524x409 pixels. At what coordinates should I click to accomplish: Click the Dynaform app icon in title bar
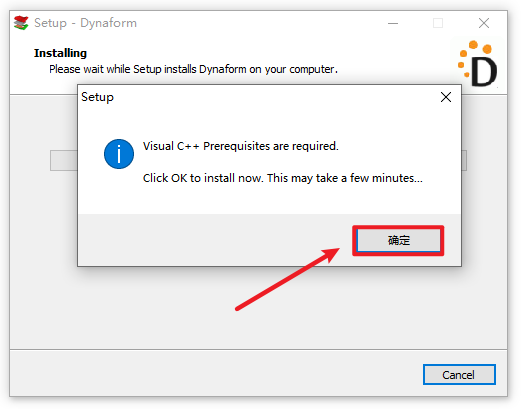(21, 23)
